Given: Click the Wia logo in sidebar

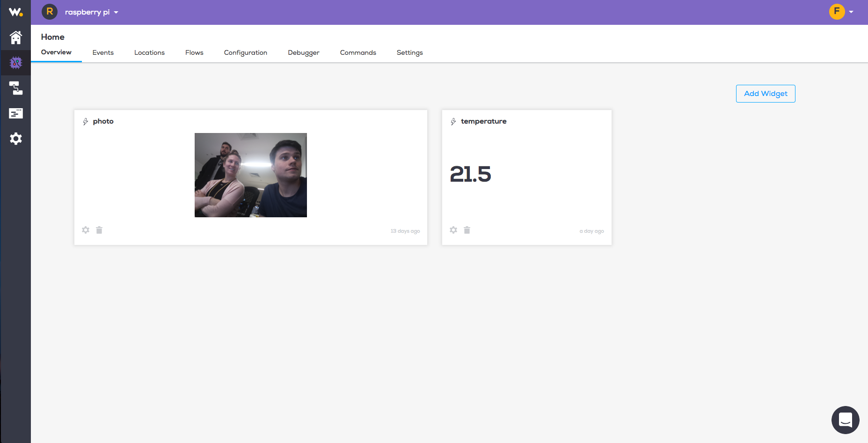Looking at the screenshot, I should (x=16, y=12).
